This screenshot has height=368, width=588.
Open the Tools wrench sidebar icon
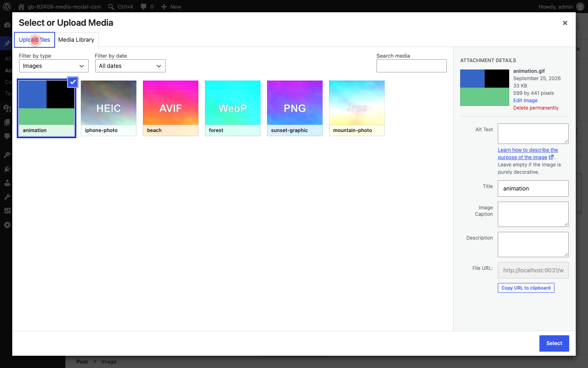(7, 197)
